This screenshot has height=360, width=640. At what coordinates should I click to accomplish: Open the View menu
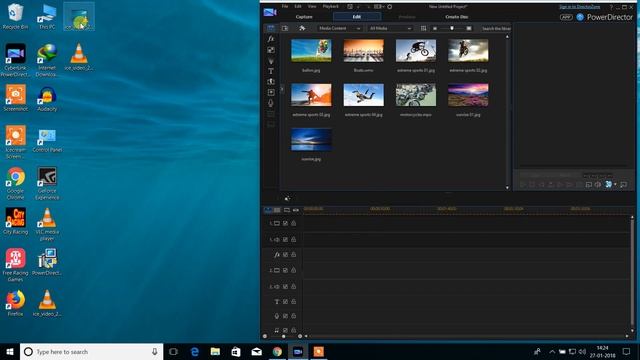(312, 7)
